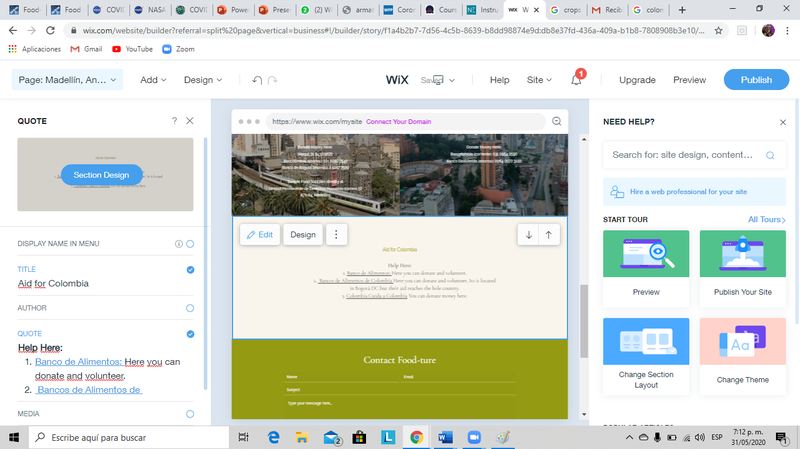Open the Gmail bookmark
This screenshot has width=800, height=449.
(x=86, y=49)
